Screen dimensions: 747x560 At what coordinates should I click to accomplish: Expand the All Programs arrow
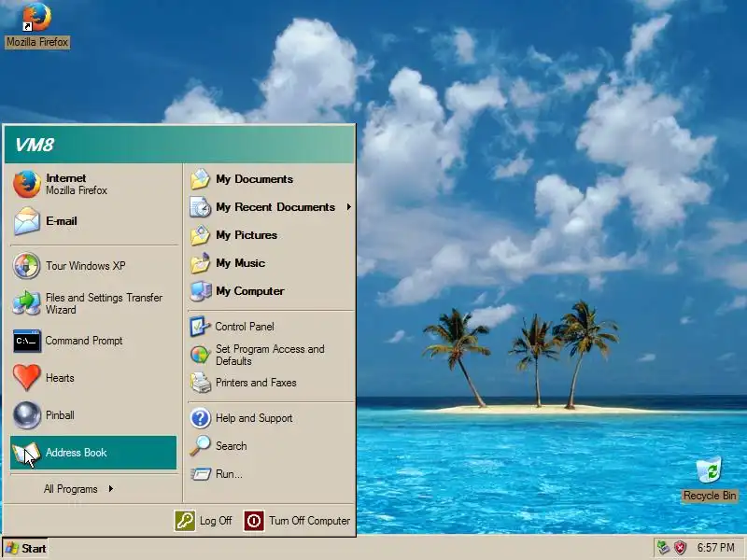pyautogui.click(x=110, y=488)
